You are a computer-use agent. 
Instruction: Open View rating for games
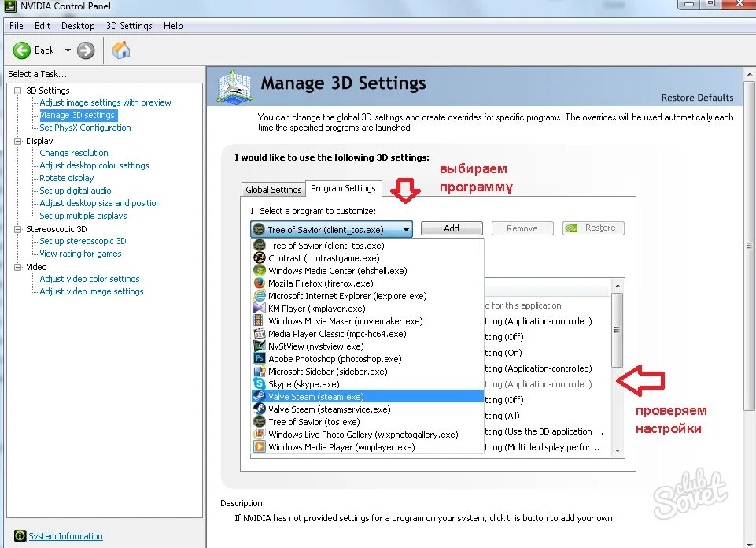pos(80,254)
